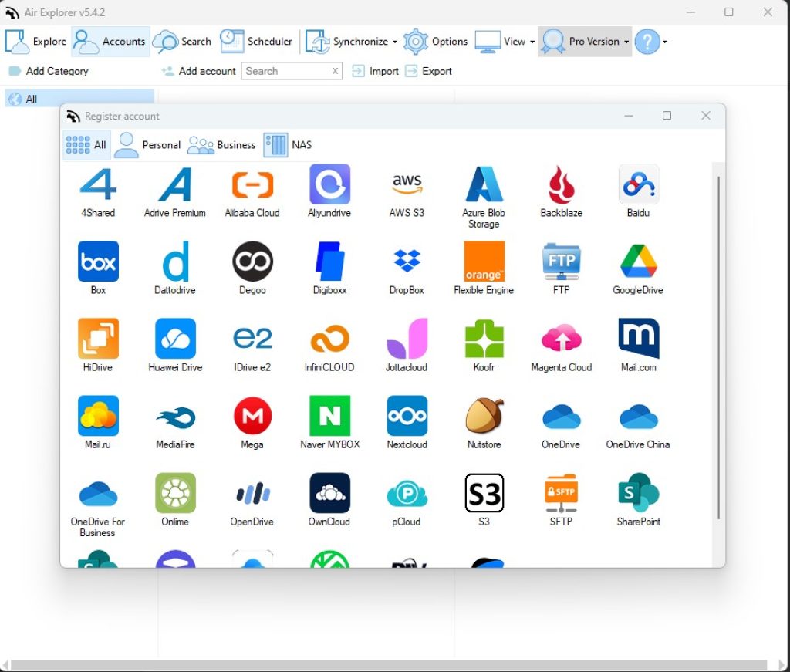The height and width of the screenshot is (672, 790).
Task: Select the OneDrive icon
Action: [x=561, y=417]
